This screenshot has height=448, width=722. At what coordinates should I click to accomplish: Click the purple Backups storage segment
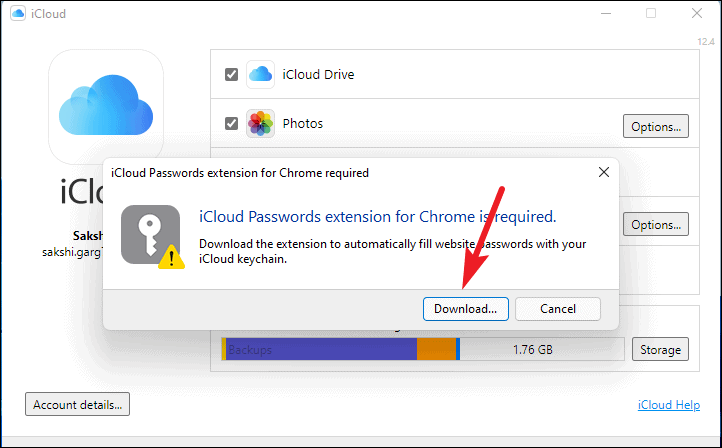(321, 349)
